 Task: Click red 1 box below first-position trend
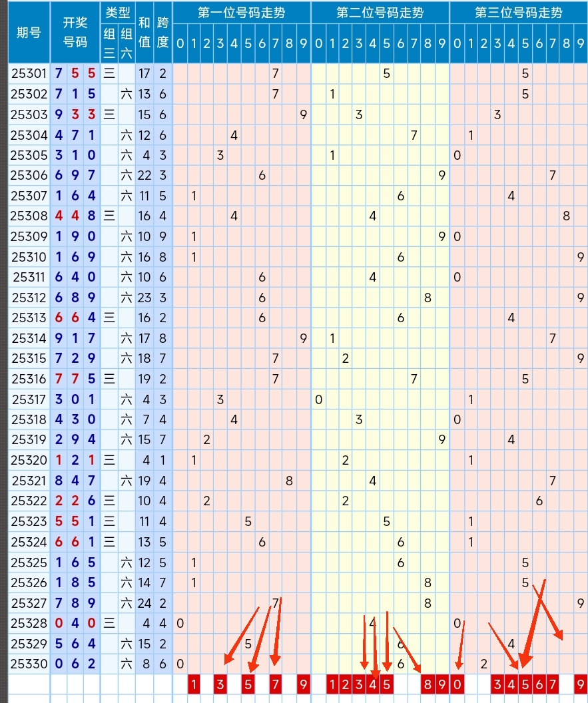[x=194, y=684]
